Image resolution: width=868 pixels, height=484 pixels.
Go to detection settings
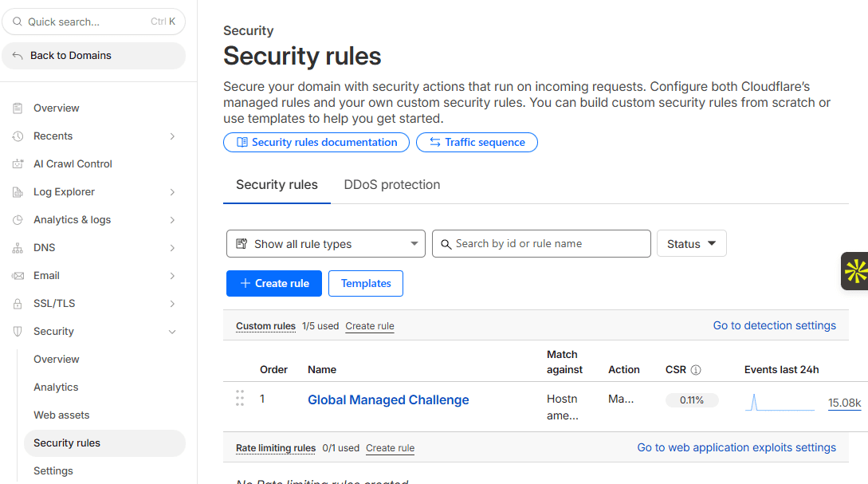[x=774, y=325]
